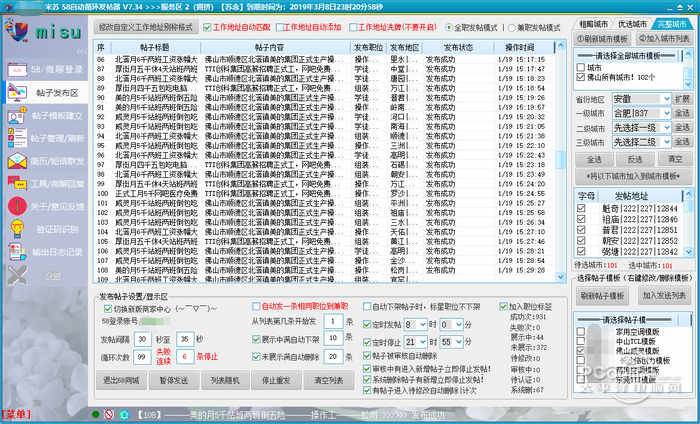Enable 自动发一条相同职位到兼职 checkbox
The image size is (700, 424).
point(256,307)
